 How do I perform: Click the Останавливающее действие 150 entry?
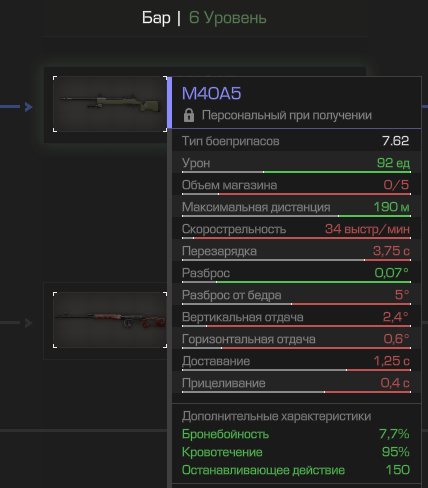[296, 470]
